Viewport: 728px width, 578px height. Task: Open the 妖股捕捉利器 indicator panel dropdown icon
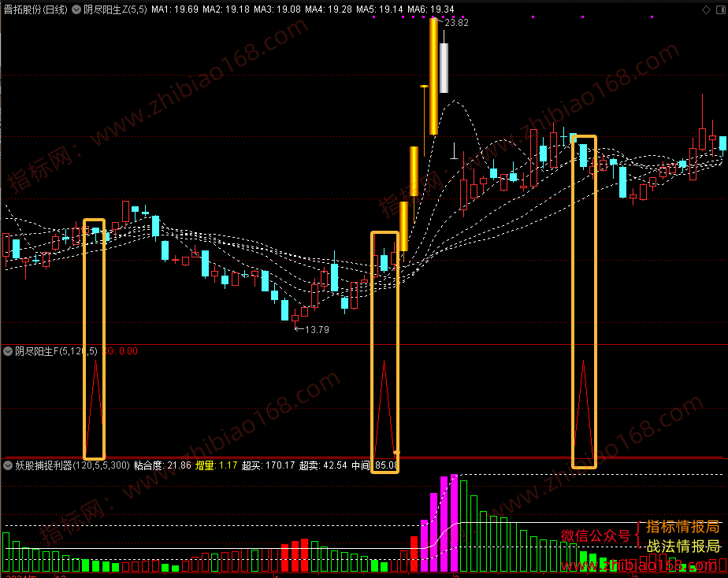(8, 465)
